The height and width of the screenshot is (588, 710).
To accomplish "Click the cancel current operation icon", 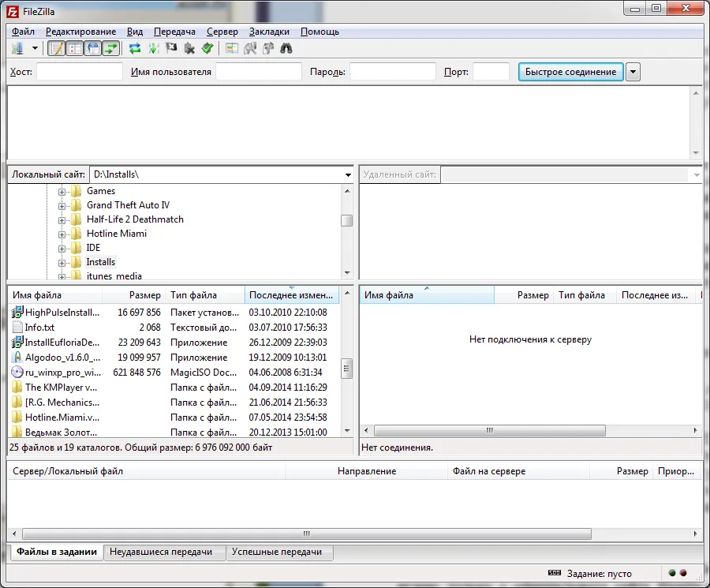I will tap(171, 48).
